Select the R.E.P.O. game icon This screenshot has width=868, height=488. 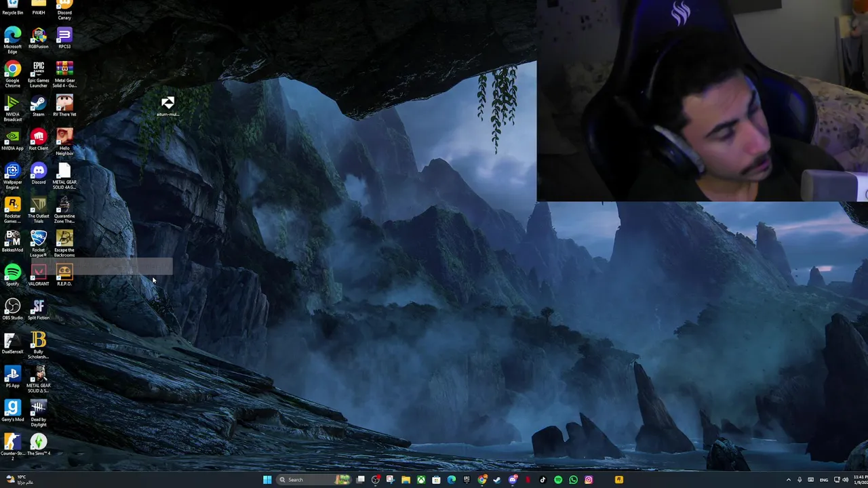click(x=64, y=275)
